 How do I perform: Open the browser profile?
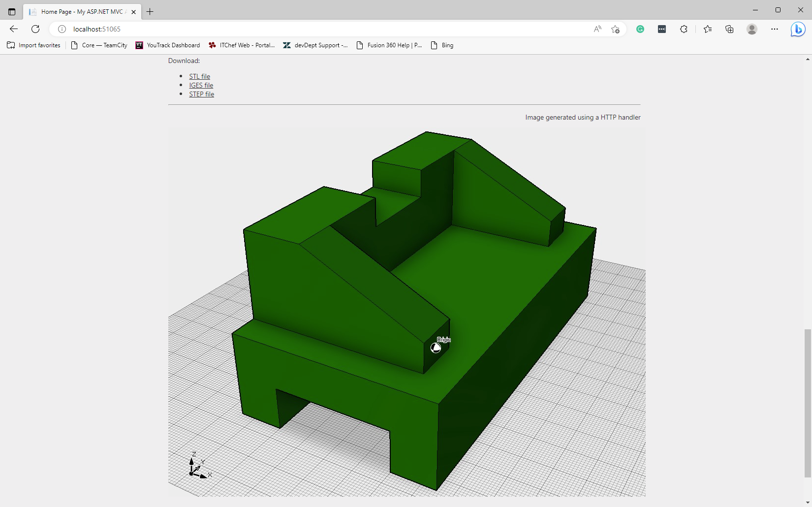tap(751, 29)
